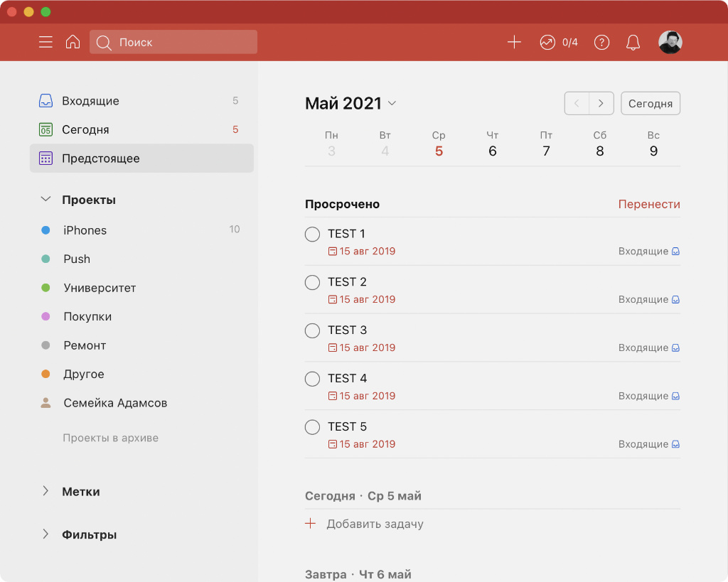
Task: Click the date icon under TEST 2
Action: click(x=333, y=299)
